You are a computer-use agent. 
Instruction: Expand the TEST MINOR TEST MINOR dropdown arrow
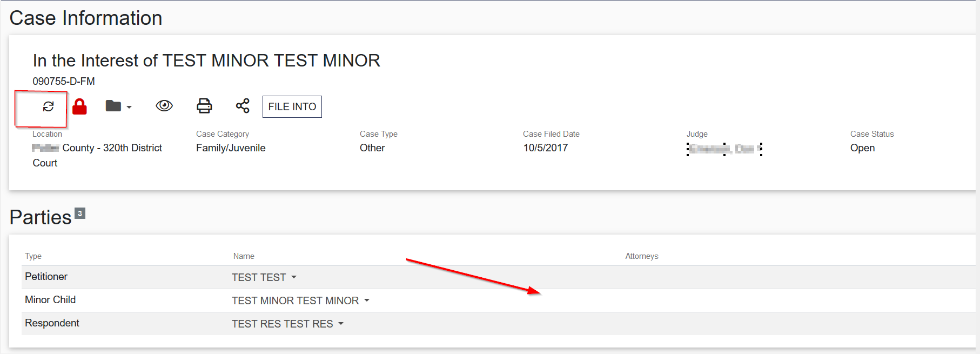tap(367, 300)
